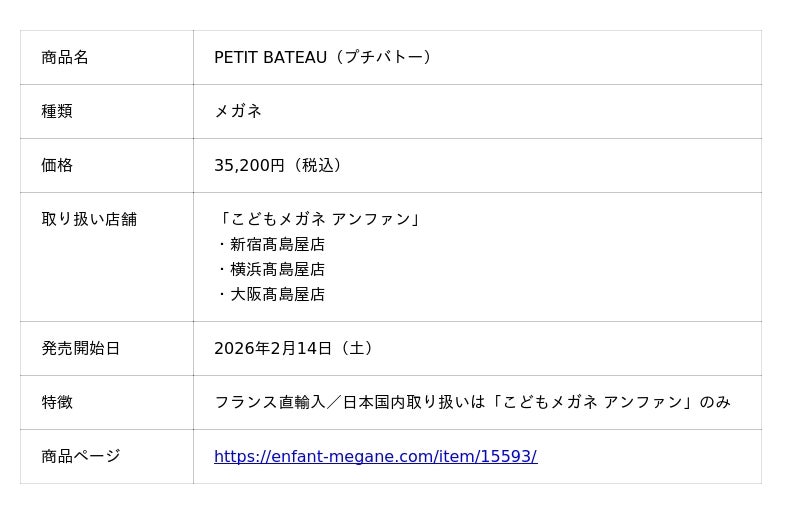Select the 新宿髙島屋店 store entry

click(x=277, y=245)
